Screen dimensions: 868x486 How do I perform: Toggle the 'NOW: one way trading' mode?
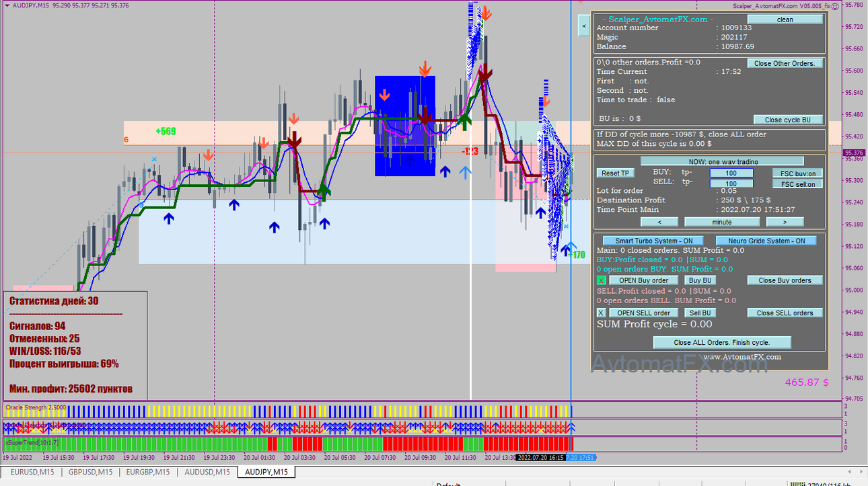pos(722,161)
